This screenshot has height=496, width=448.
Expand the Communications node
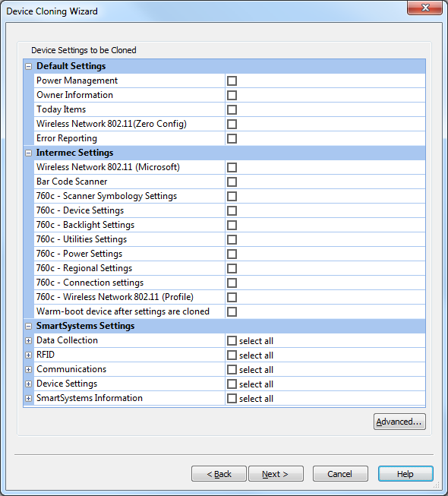click(28, 369)
